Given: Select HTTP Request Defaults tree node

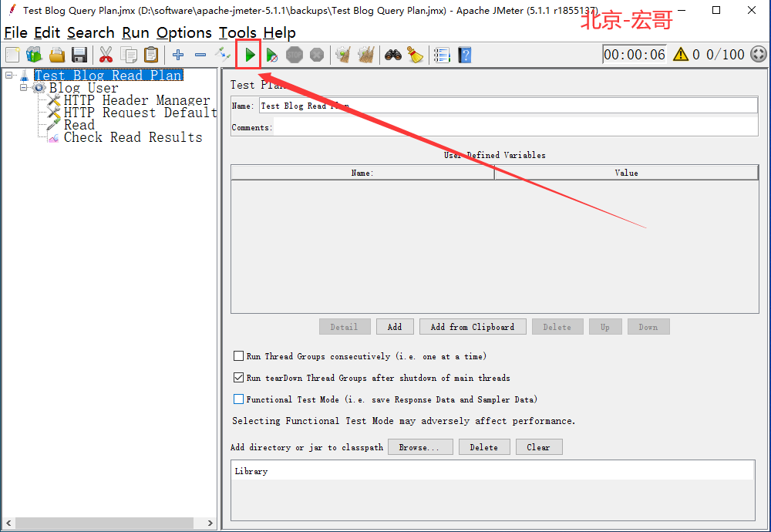Looking at the screenshot, I should click(140, 113).
